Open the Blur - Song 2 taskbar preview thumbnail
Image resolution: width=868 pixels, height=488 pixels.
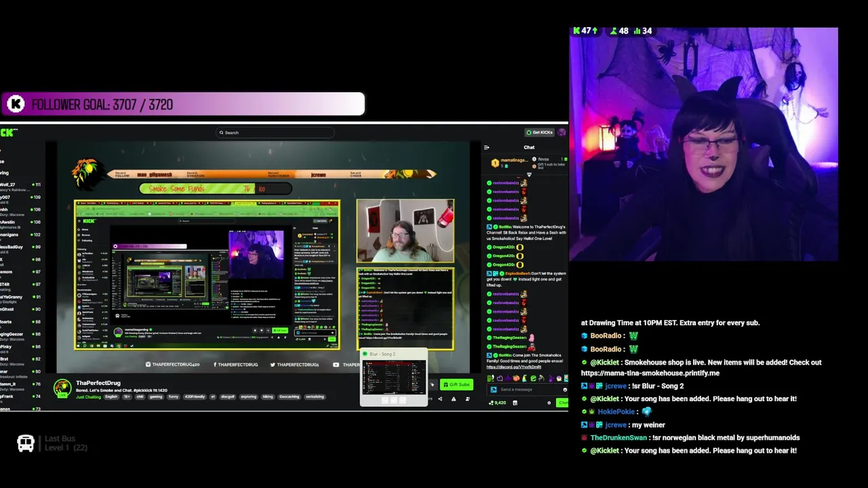click(394, 378)
